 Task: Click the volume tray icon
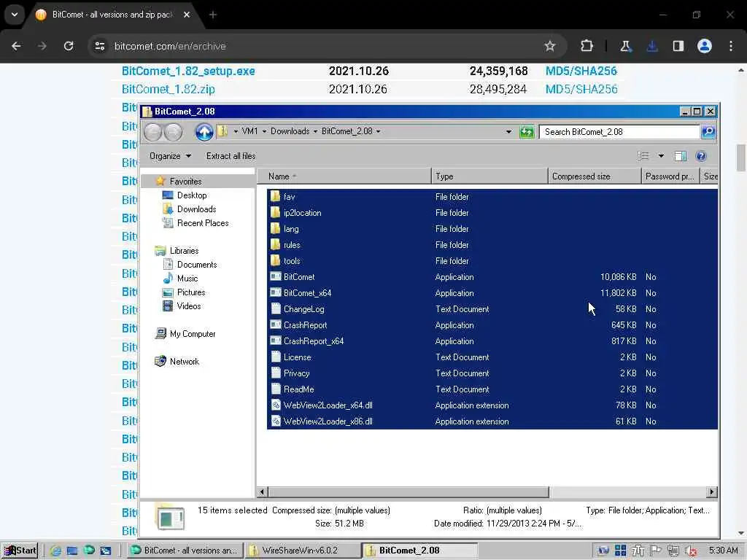690,551
